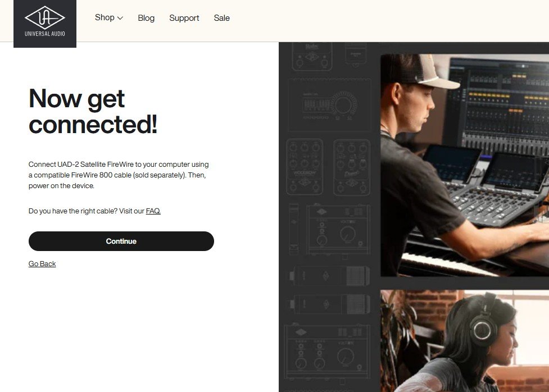Click the Woodrow pedal illustration

(x=305, y=167)
